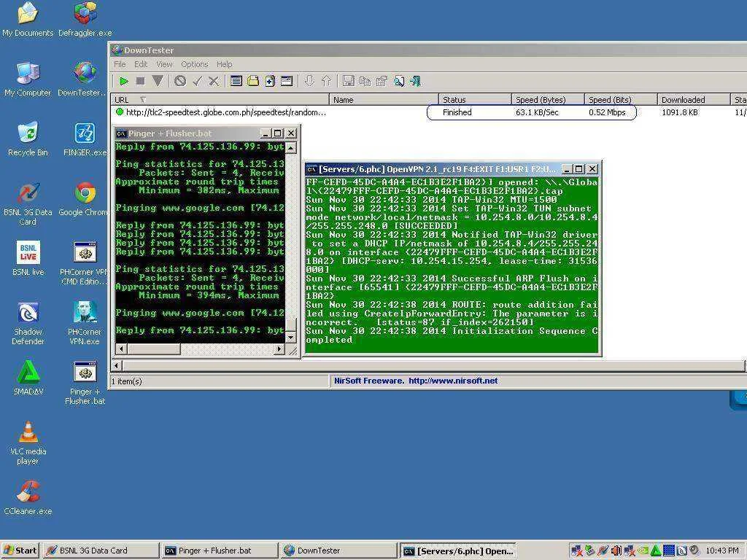
Task: Click the Pinger window horizontal scroll-right arrow
Action: 279,349
